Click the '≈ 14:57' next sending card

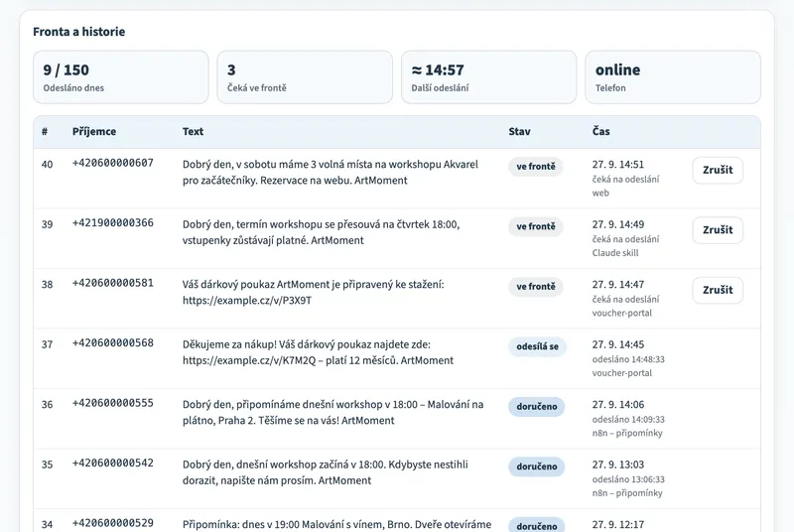[x=488, y=77]
